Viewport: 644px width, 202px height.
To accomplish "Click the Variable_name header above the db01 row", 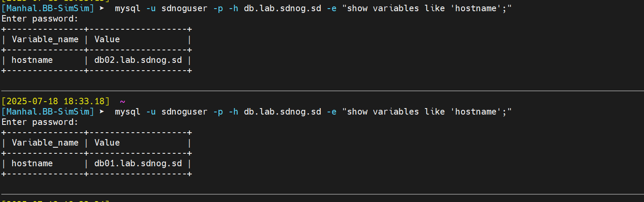I will click(45, 143).
